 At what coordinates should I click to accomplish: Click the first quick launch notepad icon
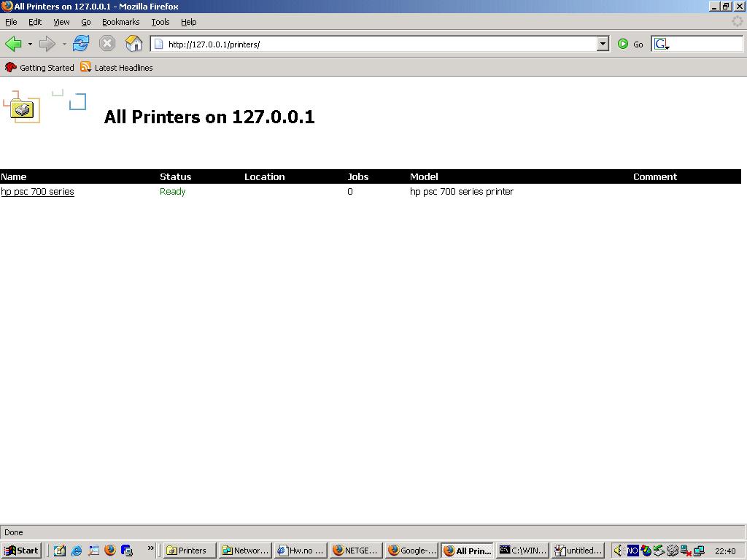tap(60, 551)
